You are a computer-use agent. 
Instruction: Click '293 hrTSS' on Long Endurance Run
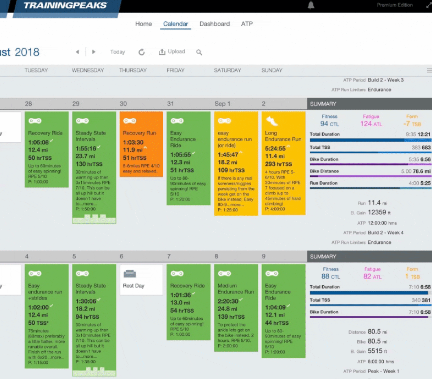pos(278,164)
